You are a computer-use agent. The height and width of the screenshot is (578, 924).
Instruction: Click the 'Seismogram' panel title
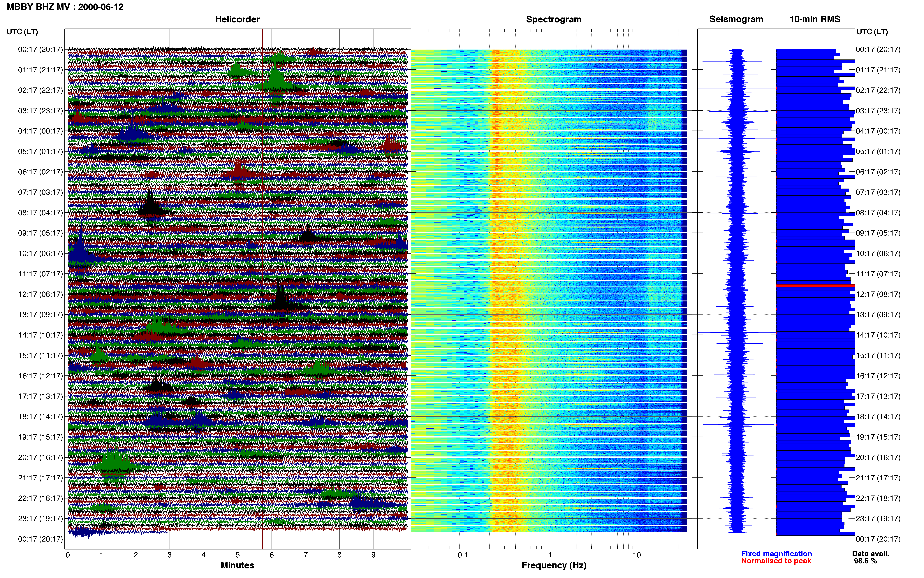click(x=736, y=19)
